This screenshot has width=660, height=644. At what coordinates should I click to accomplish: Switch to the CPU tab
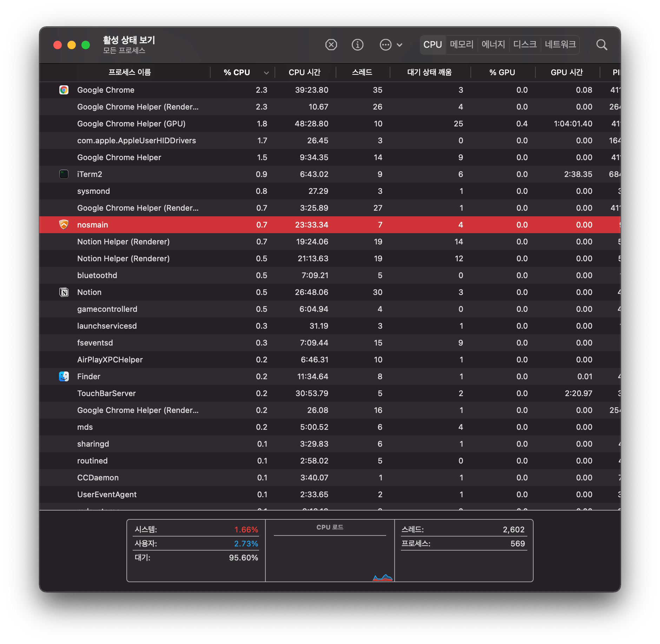click(x=433, y=45)
